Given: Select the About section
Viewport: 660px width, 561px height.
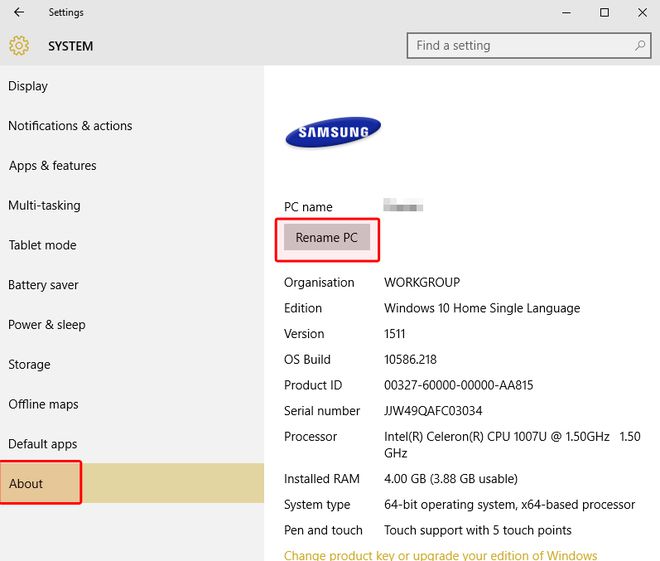Looking at the screenshot, I should click(x=132, y=483).
